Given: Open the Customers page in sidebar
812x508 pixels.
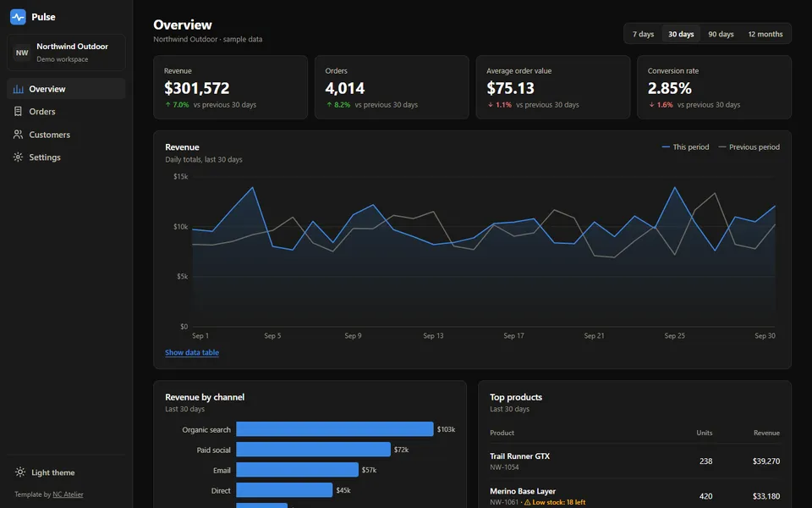Looking at the screenshot, I should pos(66,135).
